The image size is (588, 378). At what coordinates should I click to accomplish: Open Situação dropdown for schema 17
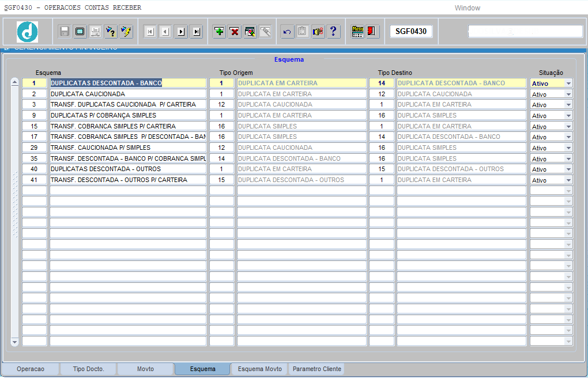(568, 137)
